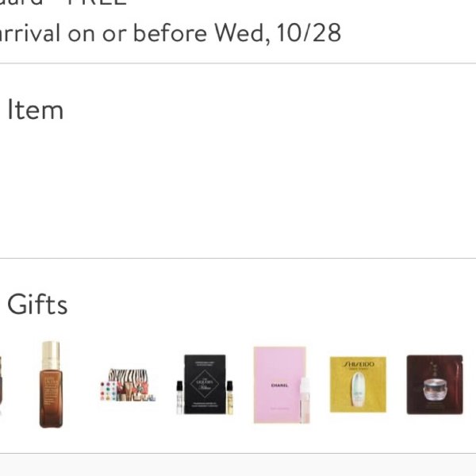Click the Shiseido logo on yellow packet

click(x=359, y=364)
